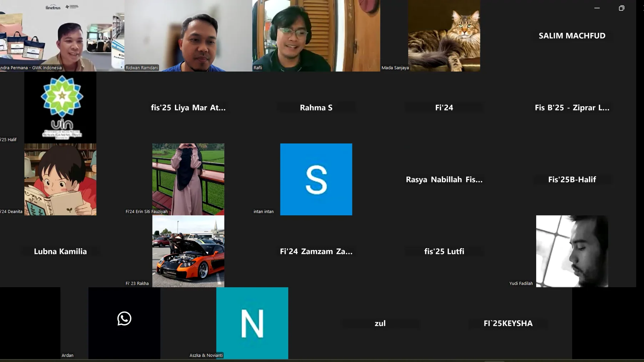This screenshot has width=644, height=362.
Task: Select the teal "N" avatar of Aszka & Novianti
Action: pyautogui.click(x=252, y=323)
